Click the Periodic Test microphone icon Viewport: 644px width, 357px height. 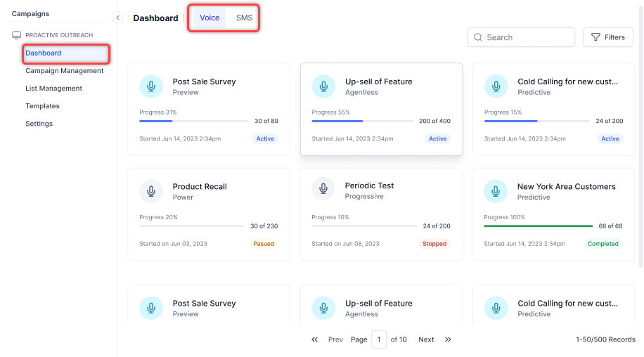pos(323,190)
